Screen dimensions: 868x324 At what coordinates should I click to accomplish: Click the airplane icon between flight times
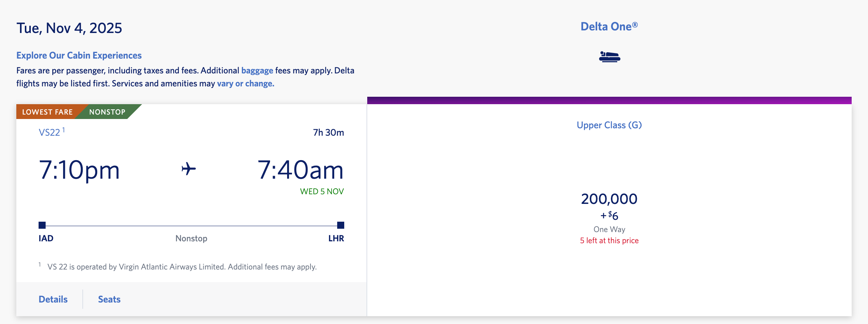(x=188, y=169)
